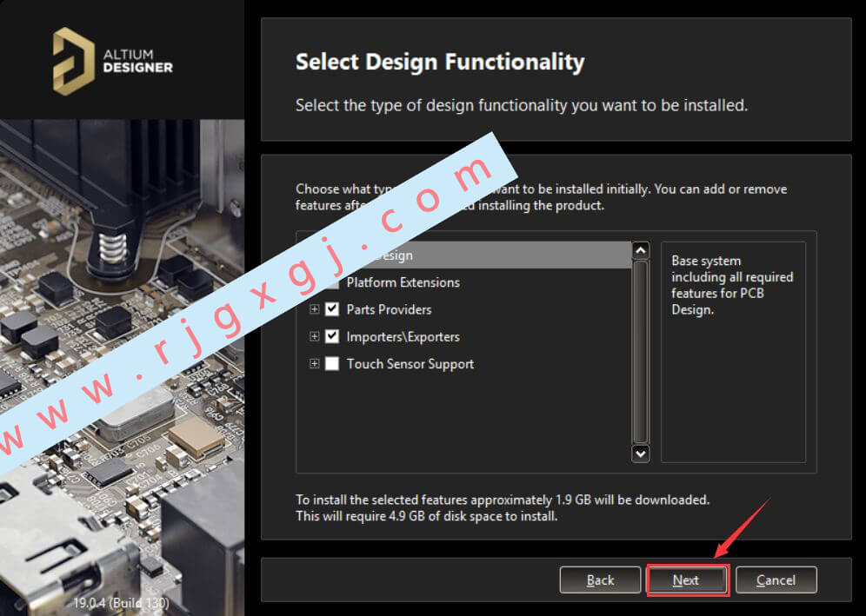Expand the Touch Sensor Support node

pyautogui.click(x=314, y=364)
